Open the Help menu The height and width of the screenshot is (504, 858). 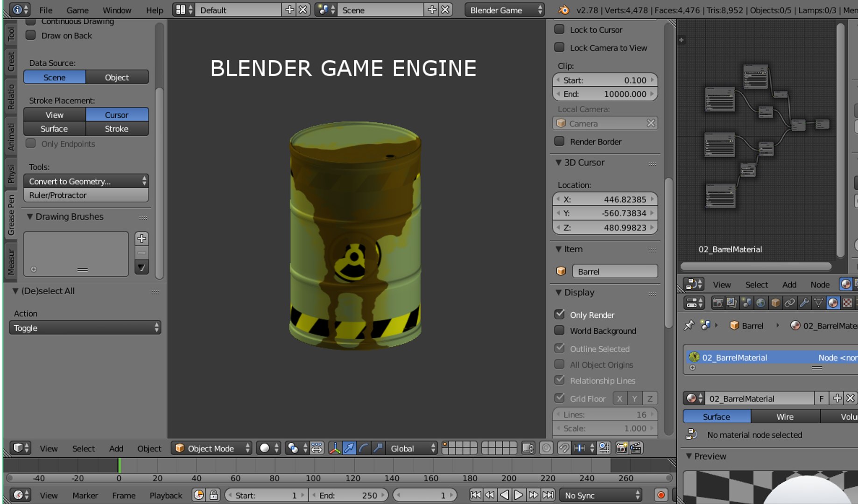coord(155,10)
